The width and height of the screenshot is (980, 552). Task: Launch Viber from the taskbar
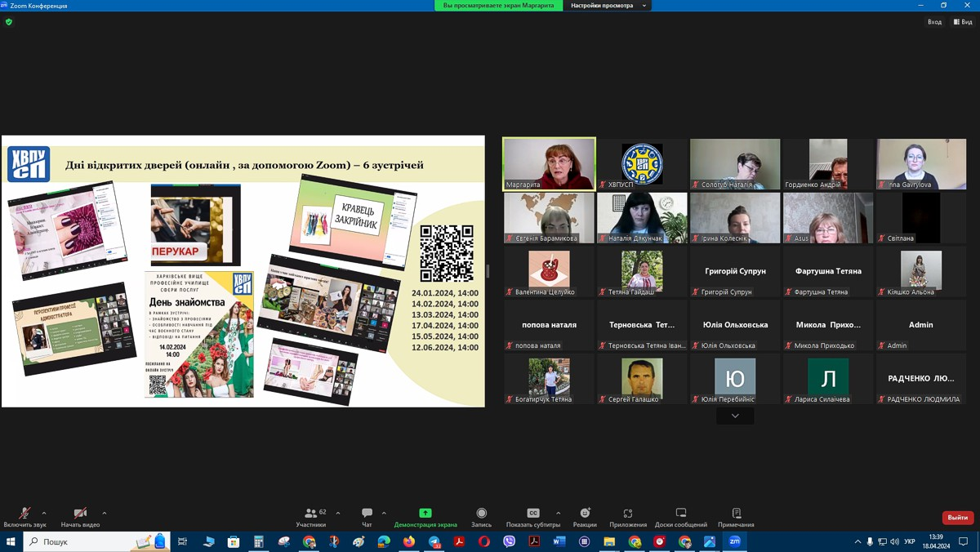pos(510,541)
